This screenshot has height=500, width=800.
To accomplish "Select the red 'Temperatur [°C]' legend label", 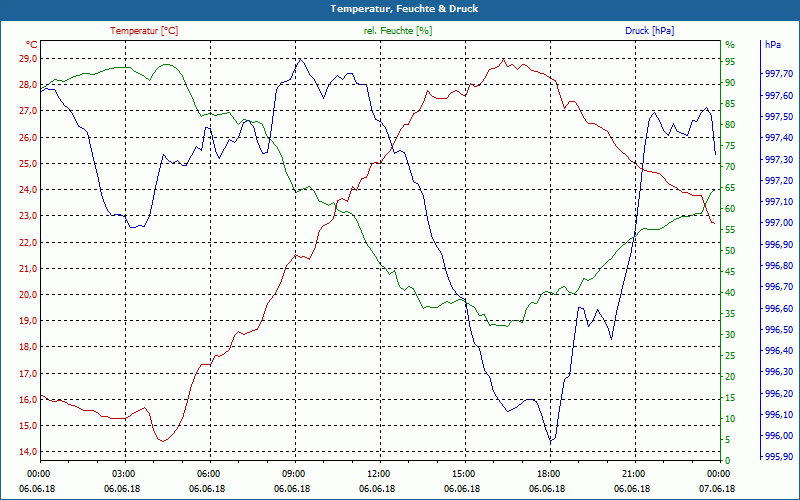I will (x=144, y=31).
